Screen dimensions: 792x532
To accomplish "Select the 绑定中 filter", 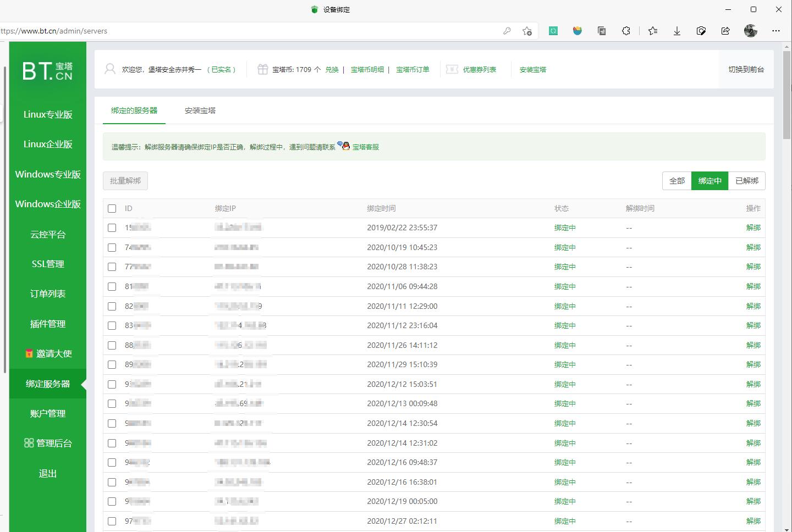I will click(710, 181).
